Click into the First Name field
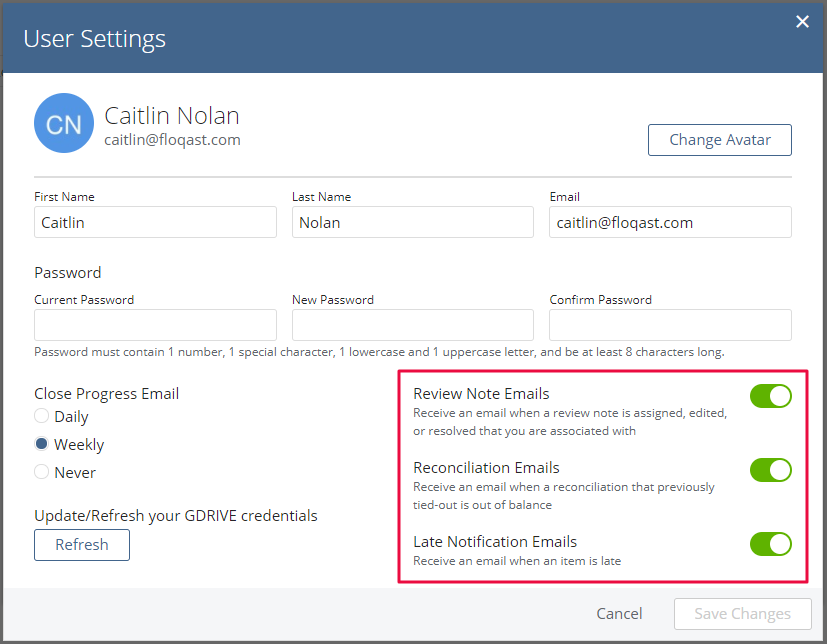This screenshot has height=644, width=827. point(155,222)
